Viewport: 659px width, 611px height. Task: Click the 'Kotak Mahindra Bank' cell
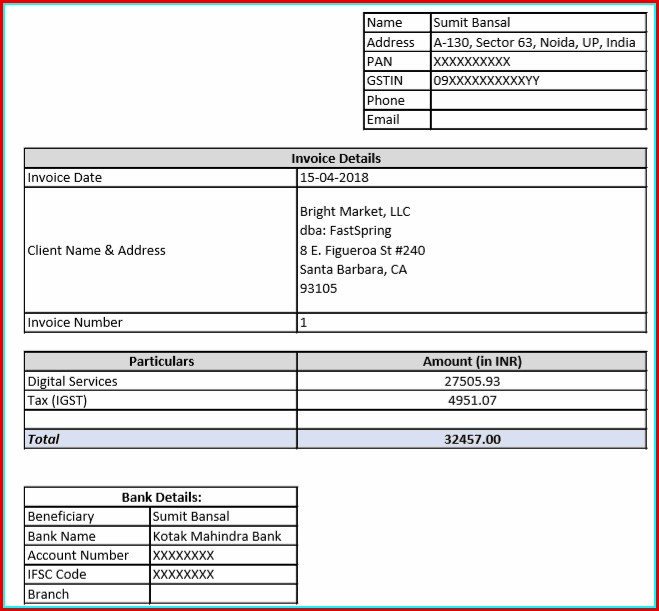(x=224, y=536)
